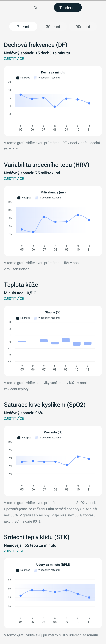Select resting heart rate point for day 11
Viewport: 106px width, 644px height.
tap(89, 598)
